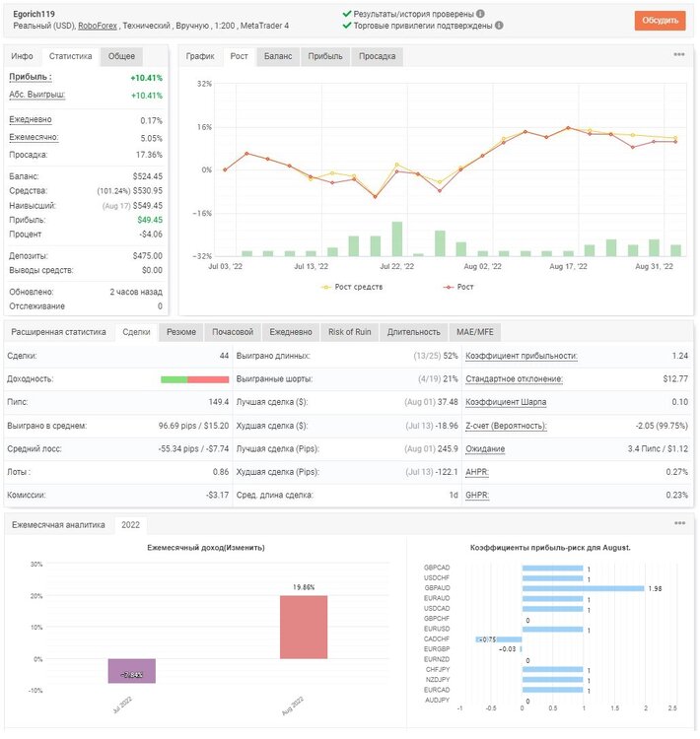Click the tallest green volume bar near Jul 22
This screenshot has width=700, height=739.
397,238
